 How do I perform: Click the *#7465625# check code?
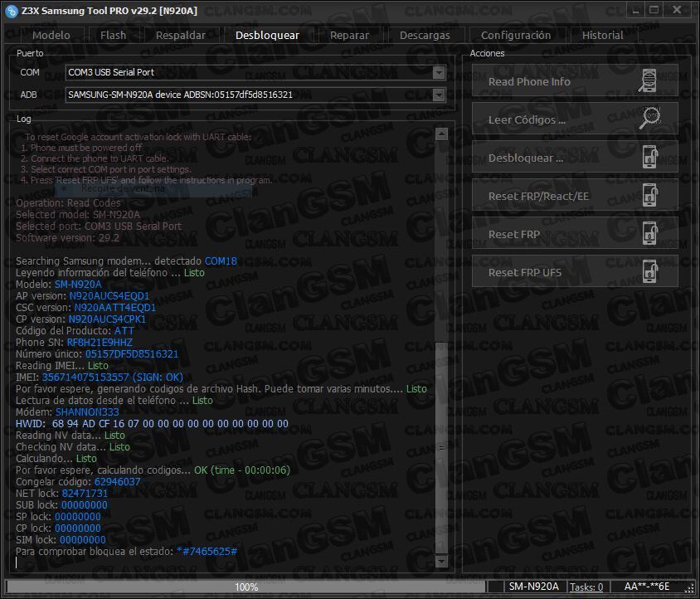pos(207,551)
